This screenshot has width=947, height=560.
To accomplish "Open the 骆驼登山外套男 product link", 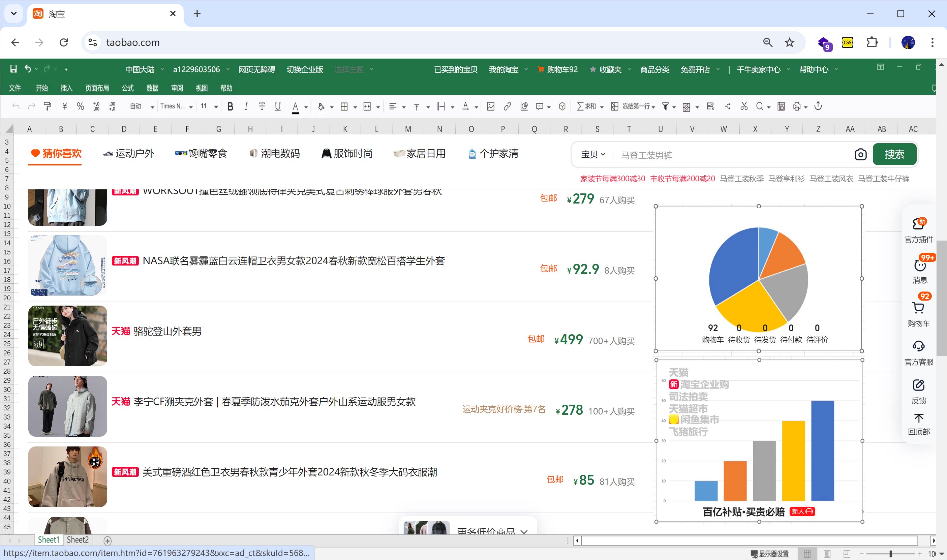I will point(167,331).
